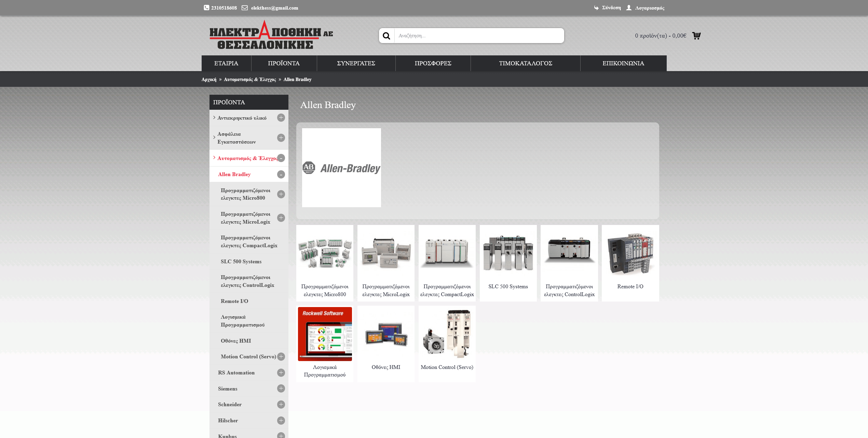Viewport: 868px width, 438px height.
Task: Click grid caption Motion Control (Servo)
Action: pos(447,367)
